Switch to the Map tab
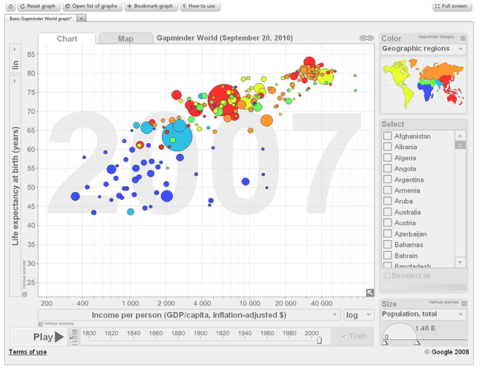The width and height of the screenshot is (488, 377). click(126, 39)
